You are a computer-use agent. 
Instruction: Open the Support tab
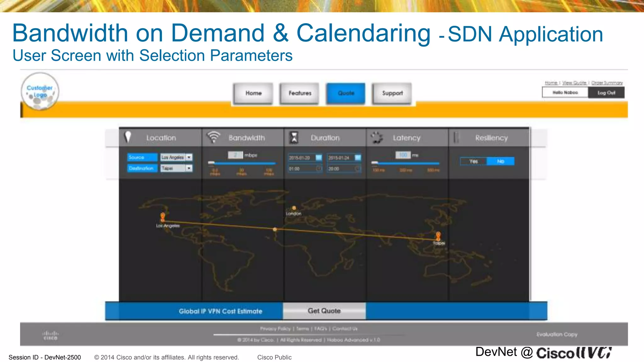coord(392,93)
